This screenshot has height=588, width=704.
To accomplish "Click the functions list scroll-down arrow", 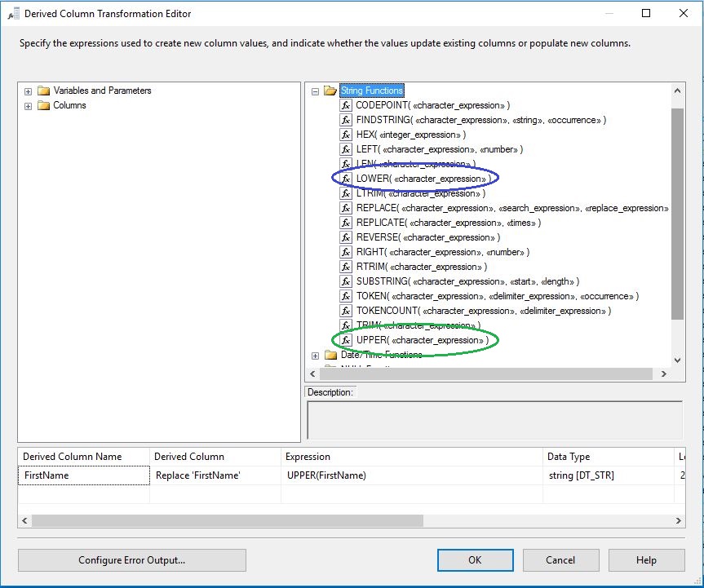I will (x=678, y=360).
